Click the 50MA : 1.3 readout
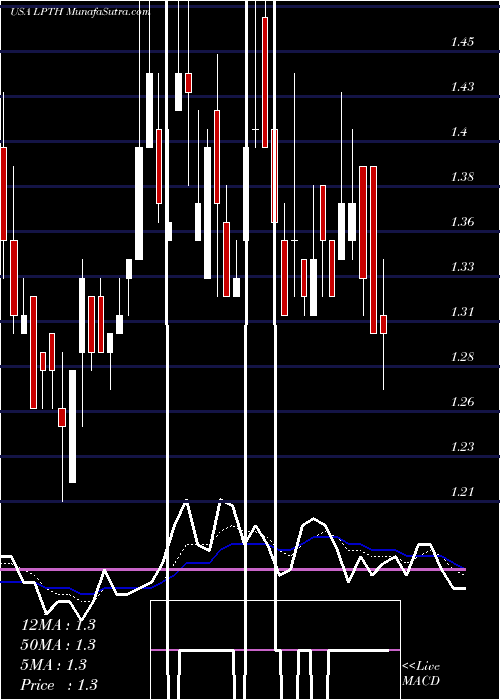 pos(58,645)
